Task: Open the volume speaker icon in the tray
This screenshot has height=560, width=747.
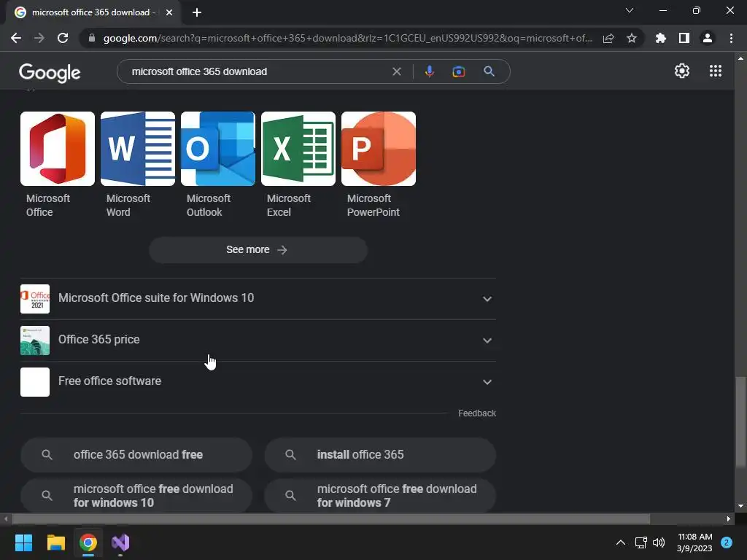Action: tap(659, 542)
